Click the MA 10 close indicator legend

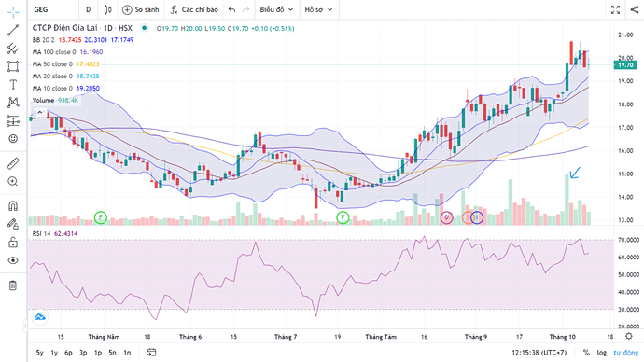52,89
